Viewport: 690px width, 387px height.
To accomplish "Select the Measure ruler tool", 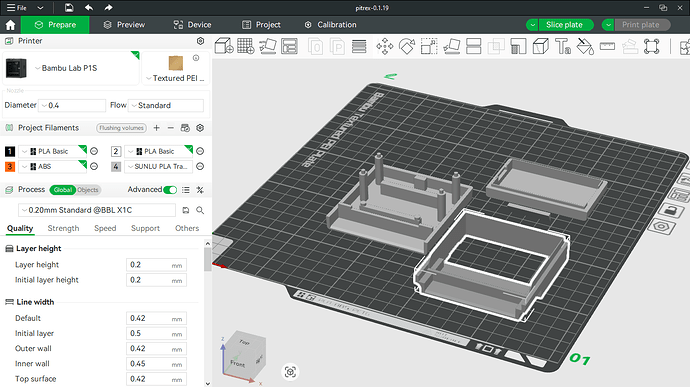I will point(607,46).
